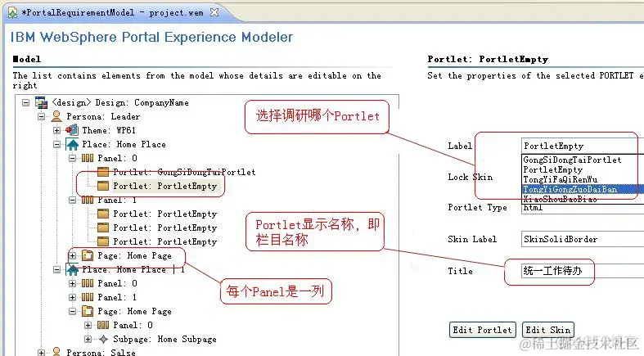Viewport: 644px width, 356px height.
Task: Expand the collapsed Page: Home Page node
Action: point(72,256)
